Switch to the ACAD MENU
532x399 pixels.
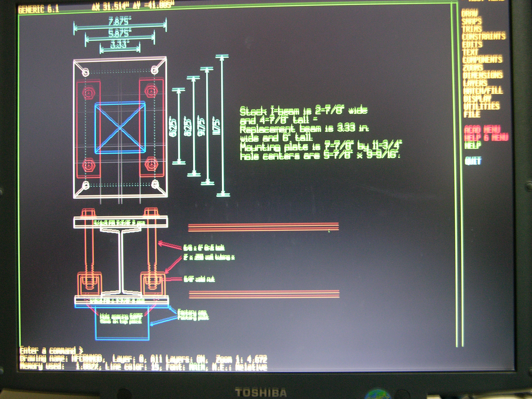click(x=482, y=130)
